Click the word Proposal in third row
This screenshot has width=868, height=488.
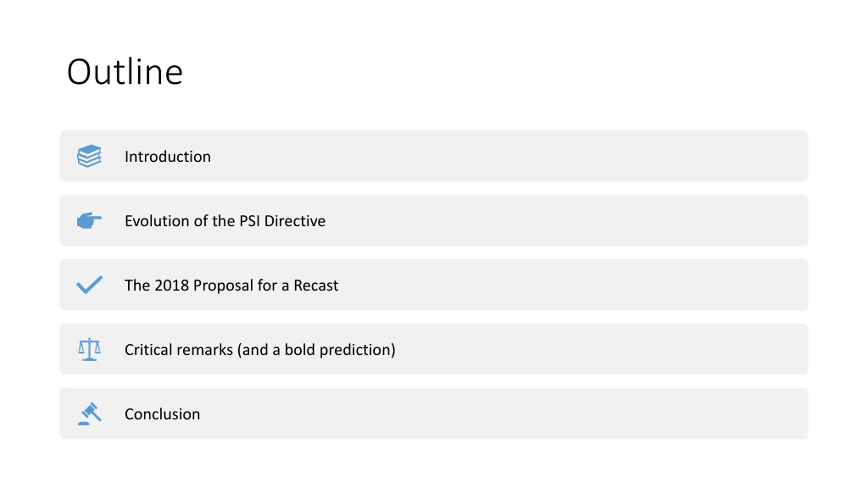coord(223,286)
